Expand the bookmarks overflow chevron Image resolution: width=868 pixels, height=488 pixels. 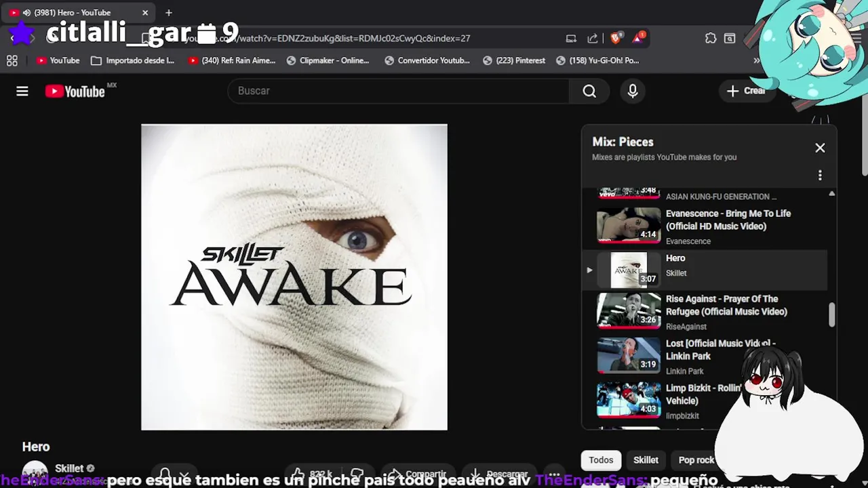coord(757,60)
